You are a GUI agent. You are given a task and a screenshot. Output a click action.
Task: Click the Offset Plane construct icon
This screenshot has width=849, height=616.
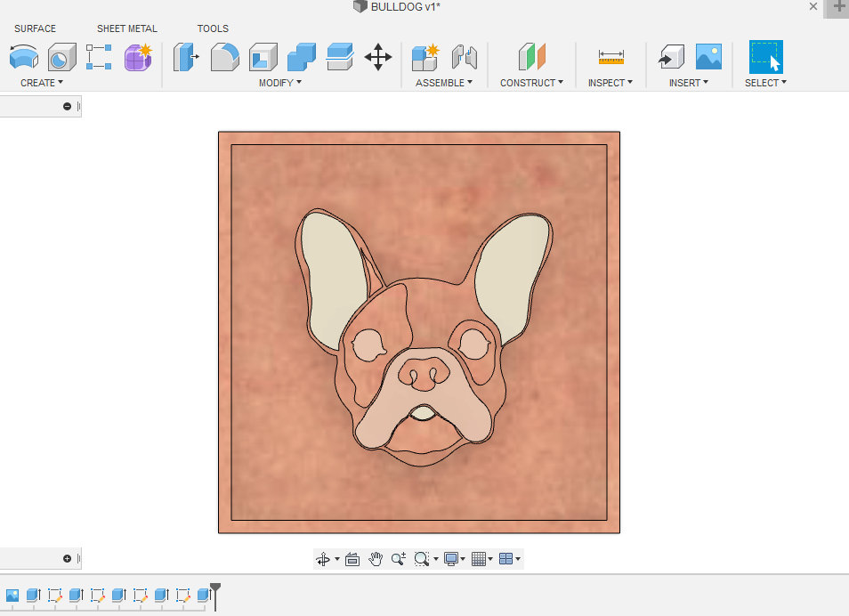[x=532, y=57]
